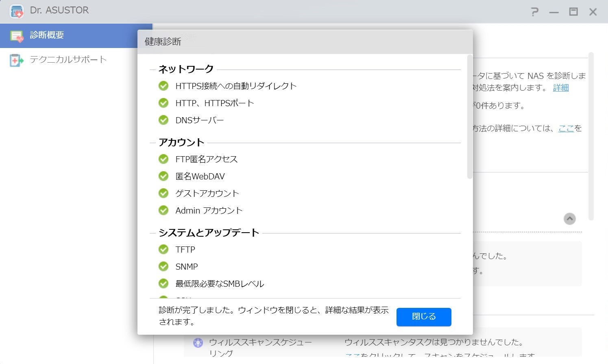Collapse section with the round chevron-up button
Viewport: 608px width, 364px height.
pyautogui.click(x=569, y=219)
